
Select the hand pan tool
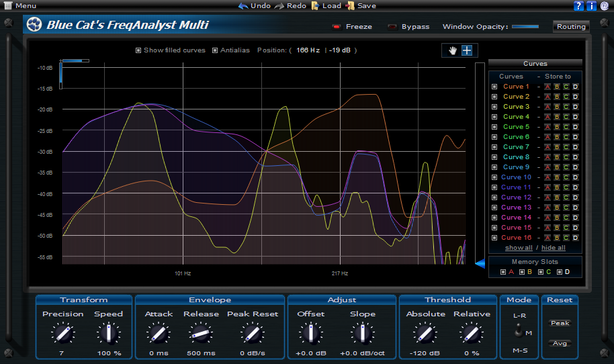pyautogui.click(x=453, y=50)
